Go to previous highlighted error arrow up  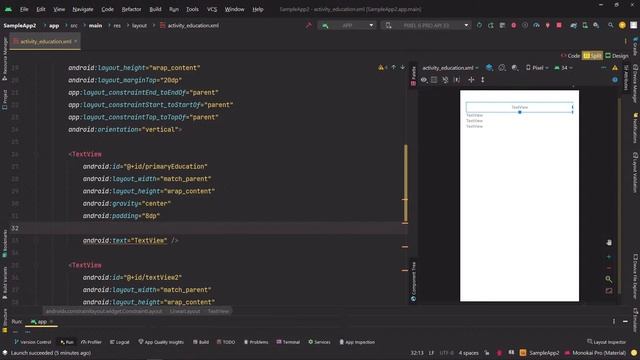tap(393, 67)
